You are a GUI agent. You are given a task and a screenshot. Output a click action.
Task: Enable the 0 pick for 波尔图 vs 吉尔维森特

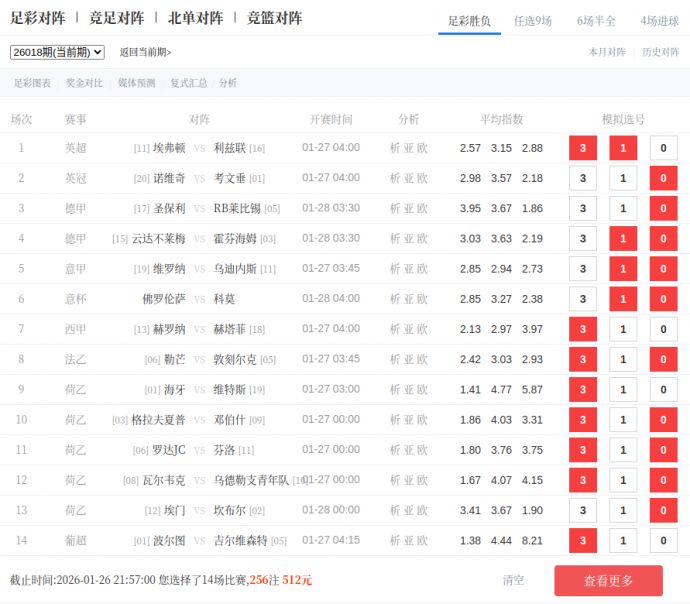click(x=663, y=541)
